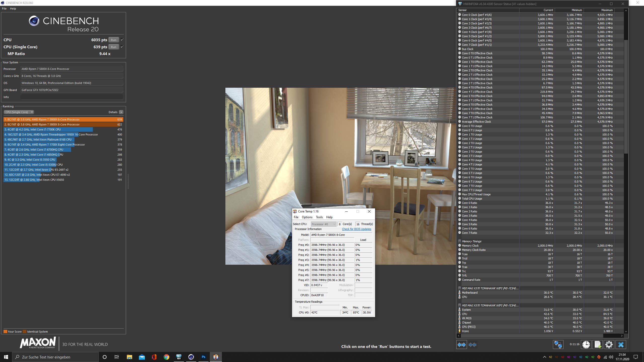The width and height of the screenshot is (644, 362).
Task: Start HWiNFO sensor logging with sheet-plus icon
Action: pos(597,345)
